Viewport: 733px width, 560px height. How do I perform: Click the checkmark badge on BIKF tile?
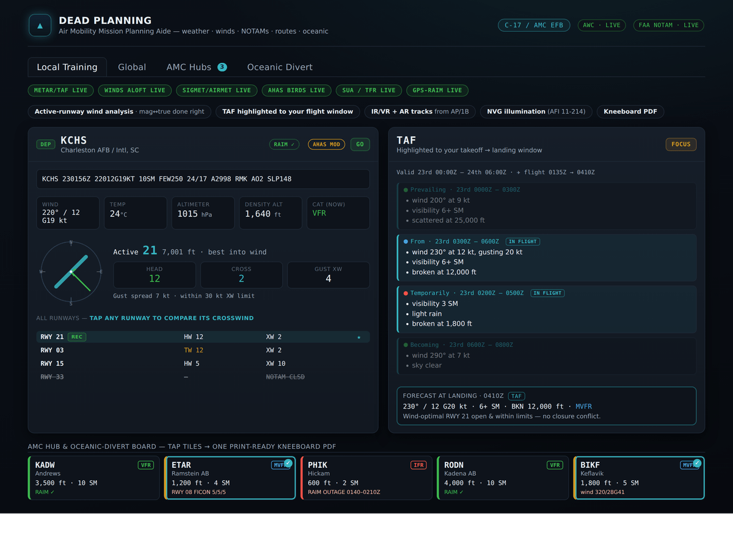pyautogui.click(x=697, y=463)
